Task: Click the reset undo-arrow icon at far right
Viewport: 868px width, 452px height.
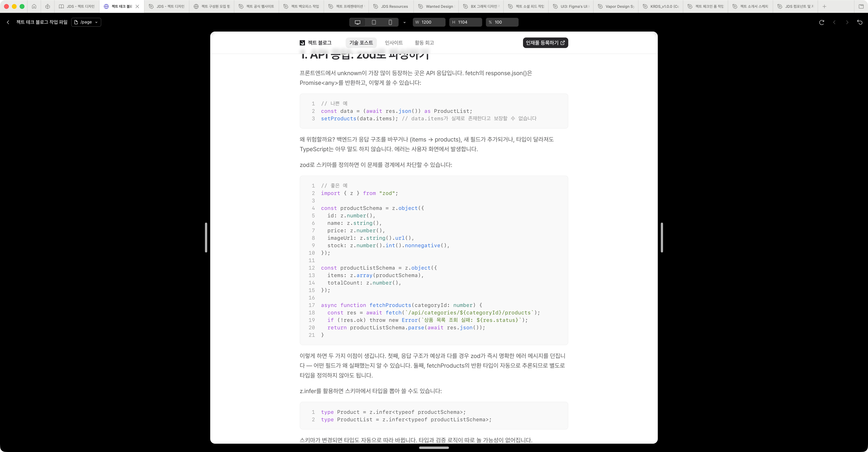Action: pos(860,22)
